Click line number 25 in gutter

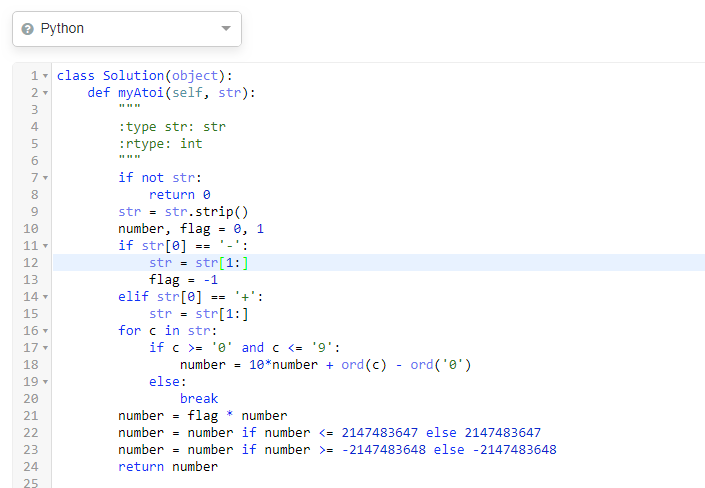pyautogui.click(x=31, y=484)
